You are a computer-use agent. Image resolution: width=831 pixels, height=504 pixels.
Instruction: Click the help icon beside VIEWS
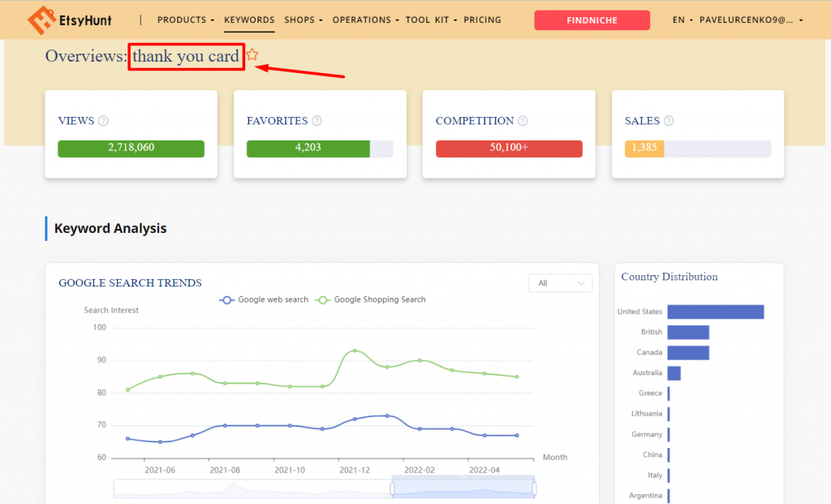click(103, 121)
